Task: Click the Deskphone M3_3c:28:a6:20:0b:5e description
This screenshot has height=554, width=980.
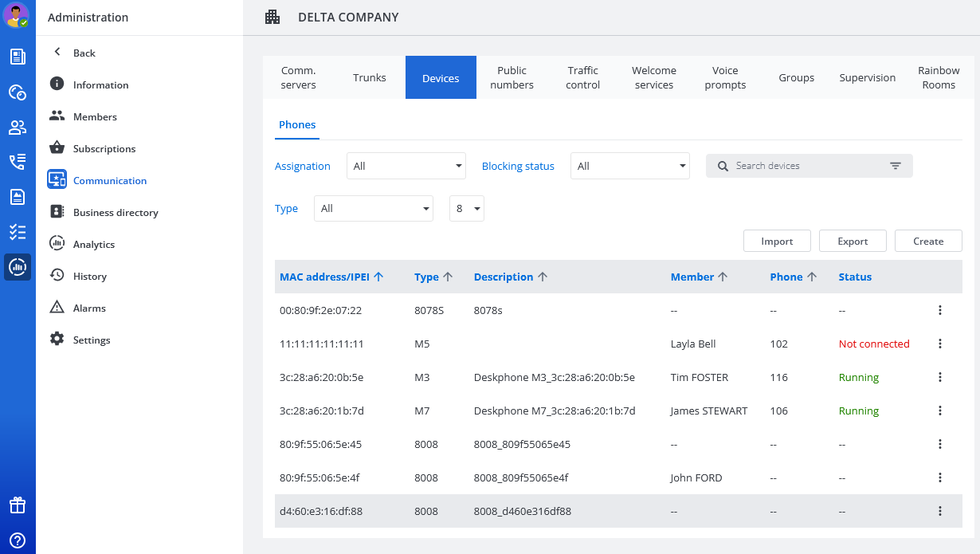Action: (555, 378)
